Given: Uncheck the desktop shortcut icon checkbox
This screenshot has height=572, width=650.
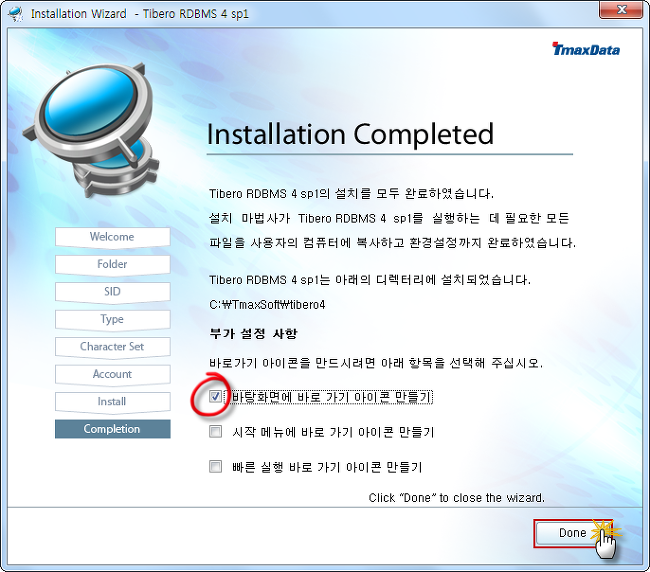Looking at the screenshot, I should coord(215,397).
